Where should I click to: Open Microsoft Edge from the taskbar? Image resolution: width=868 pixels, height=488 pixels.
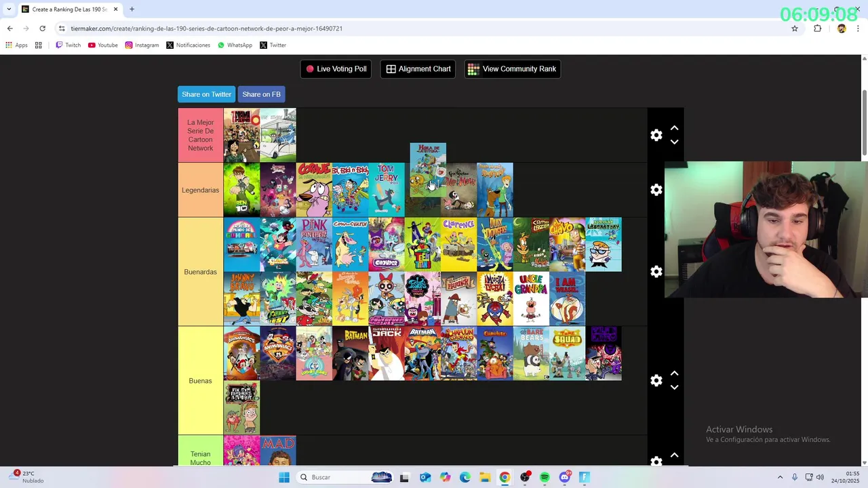(465, 477)
